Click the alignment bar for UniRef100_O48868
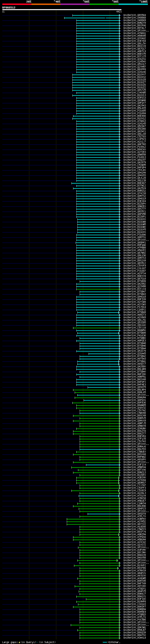 (92, 18)
